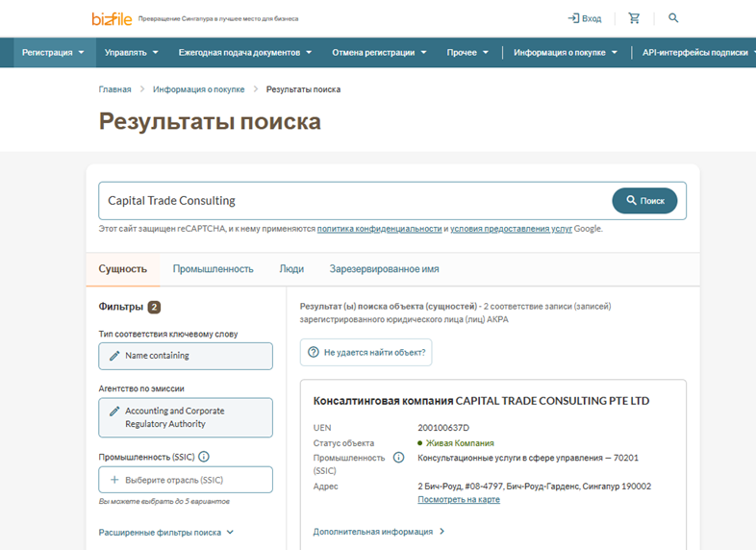The height and width of the screenshot is (550, 756).
Task: Click Результаты поиска breadcrumb item
Action: pos(303,89)
